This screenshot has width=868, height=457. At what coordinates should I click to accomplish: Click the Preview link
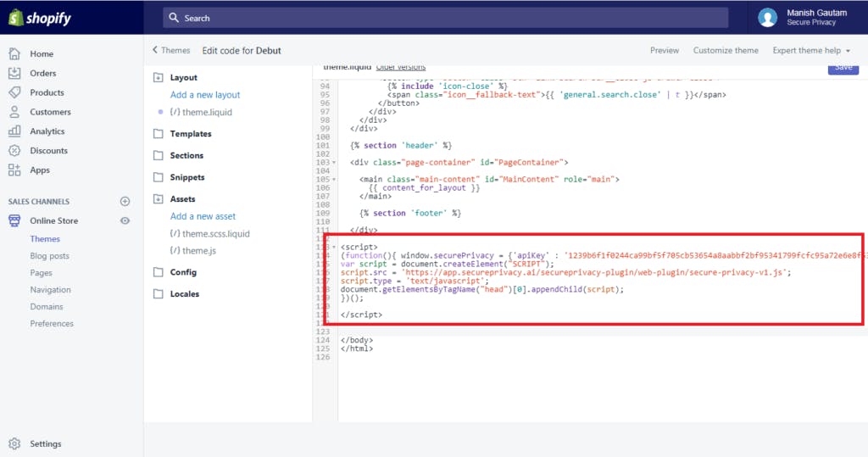[x=665, y=50]
